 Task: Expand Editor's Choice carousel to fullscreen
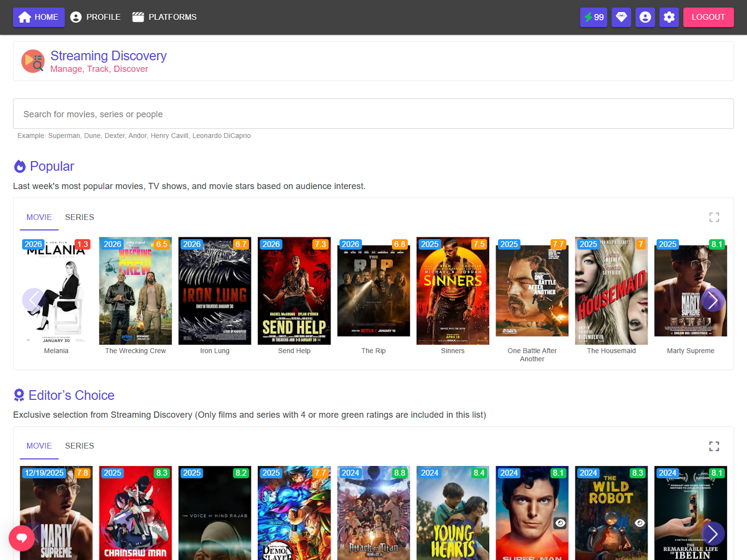tap(714, 446)
